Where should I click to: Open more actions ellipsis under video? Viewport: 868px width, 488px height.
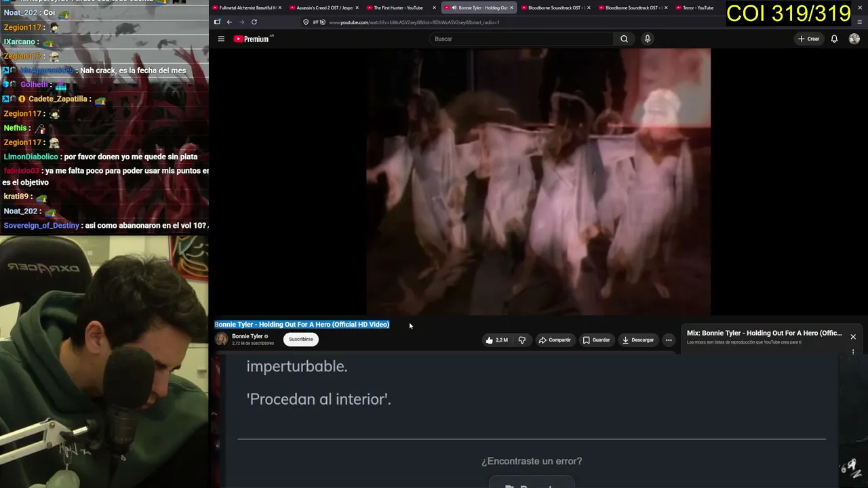tap(669, 340)
